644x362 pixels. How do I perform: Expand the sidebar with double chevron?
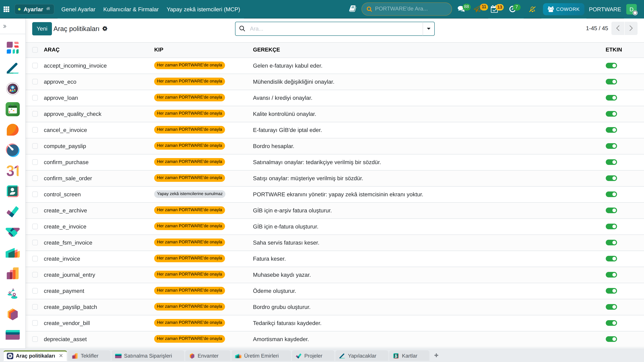[x=5, y=26]
